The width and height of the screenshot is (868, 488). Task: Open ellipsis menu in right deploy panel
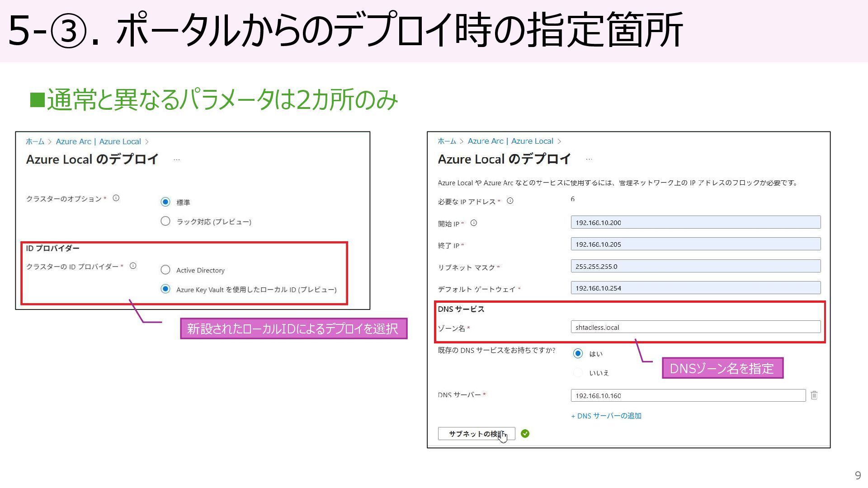(x=589, y=160)
